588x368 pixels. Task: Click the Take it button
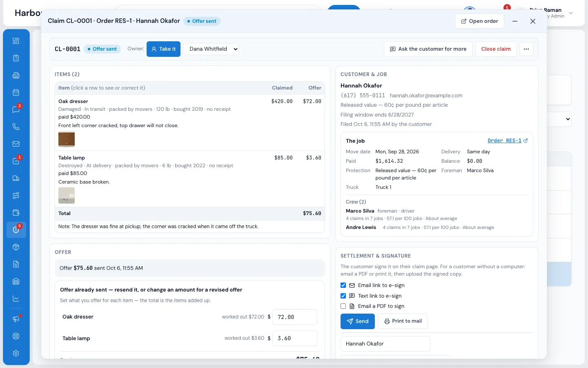[x=163, y=49]
